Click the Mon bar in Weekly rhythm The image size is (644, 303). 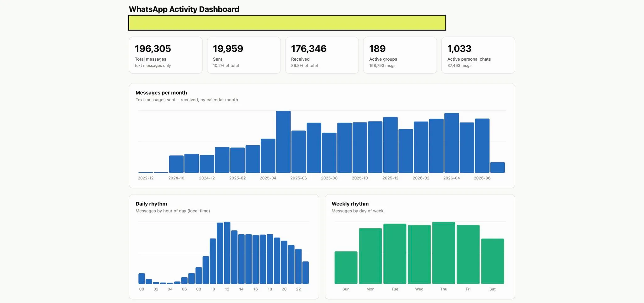[370, 256]
